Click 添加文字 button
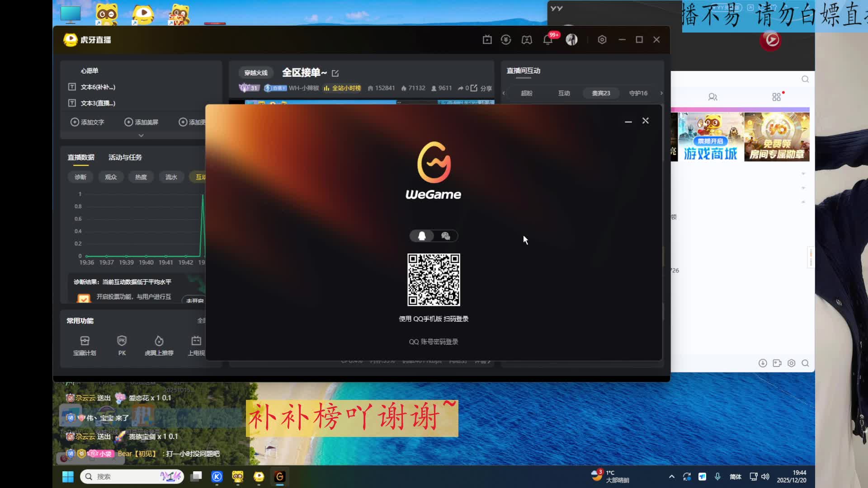The height and width of the screenshot is (488, 868). click(x=87, y=122)
